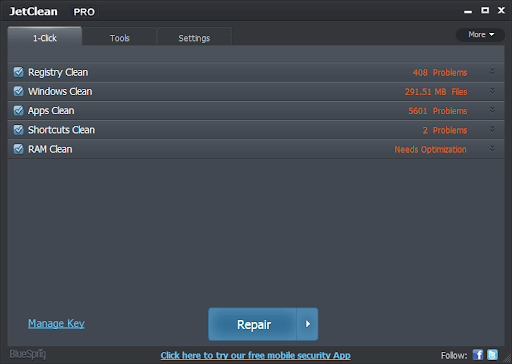Open the More dropdown menu
The height and width of the screenshot is (364, 512).
coord(480,35)
